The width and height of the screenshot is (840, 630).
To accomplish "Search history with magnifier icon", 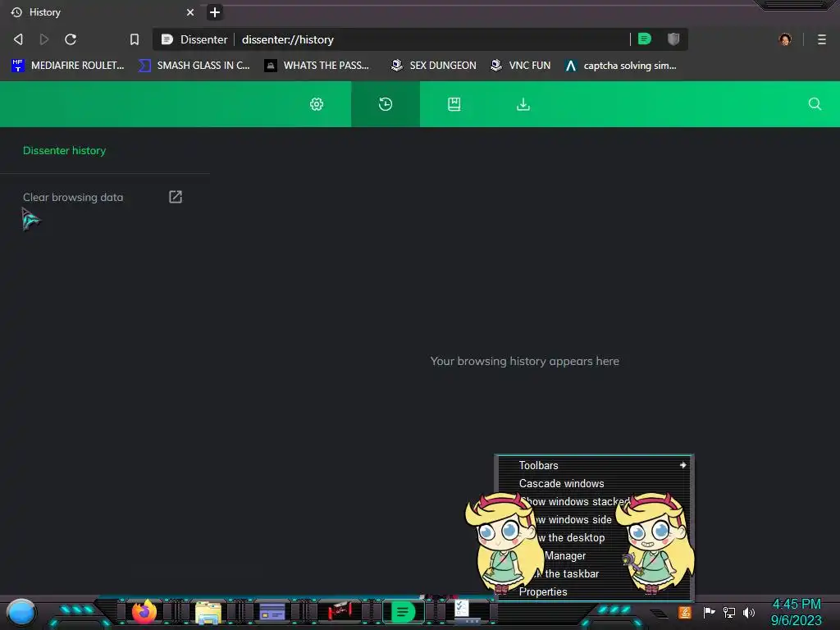I will point(815,104).
